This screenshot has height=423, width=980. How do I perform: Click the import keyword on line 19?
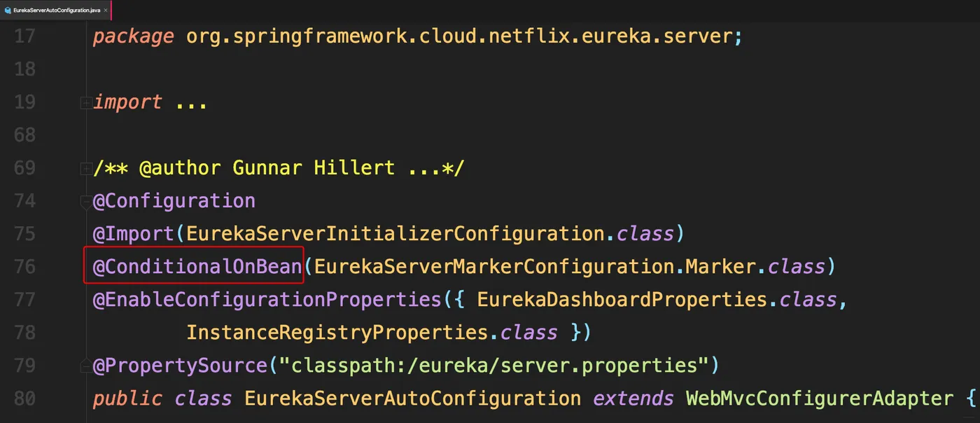click(x=127, y=102)
